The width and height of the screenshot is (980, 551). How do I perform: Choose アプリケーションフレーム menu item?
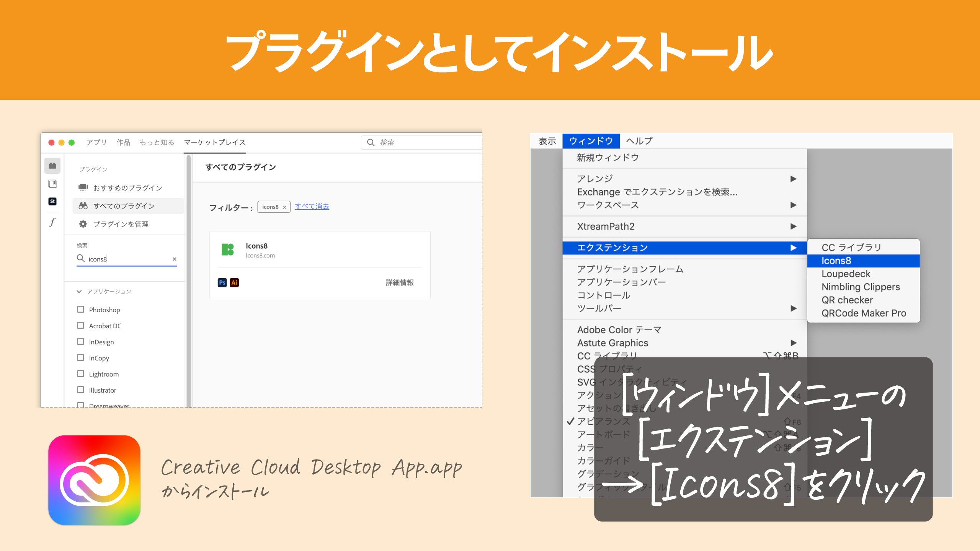pyautogui.click(x=684, y=269)
